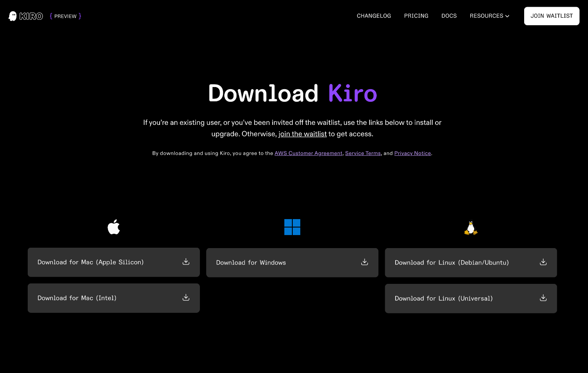Download for Mac (Apple Silicon) button
Viewport: 588px width, 373px height.
tap(114, 262)
